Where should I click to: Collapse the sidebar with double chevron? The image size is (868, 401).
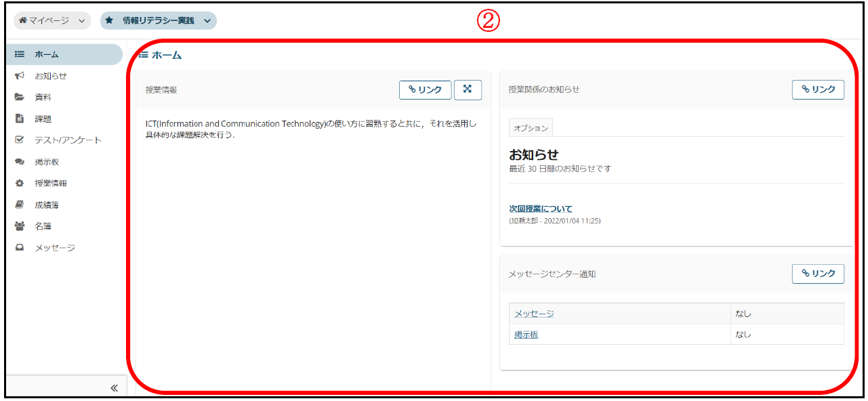click(114, 388)
